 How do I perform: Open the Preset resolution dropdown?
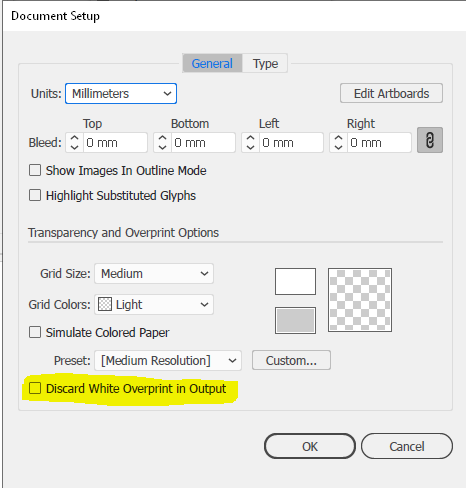(168, 360)
